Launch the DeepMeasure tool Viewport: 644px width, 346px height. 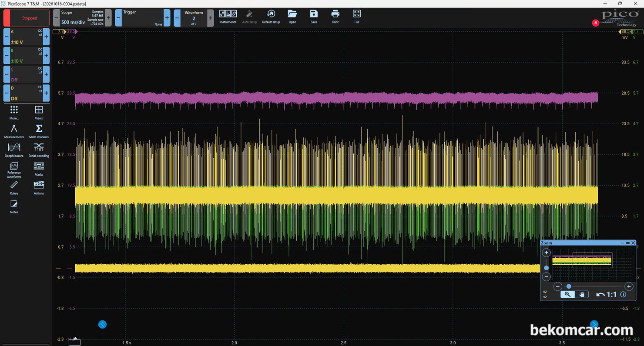pyautogui.click(x=14, y=150)
